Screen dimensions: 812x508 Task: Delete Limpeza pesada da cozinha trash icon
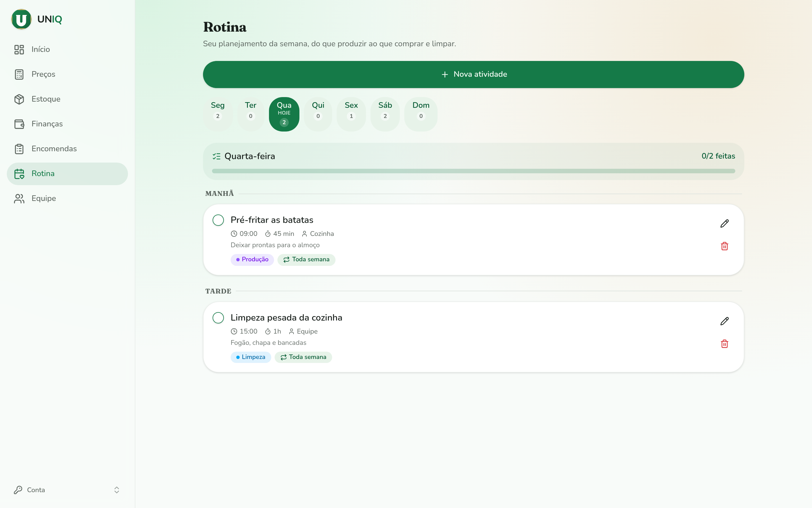tap(724, 344)
